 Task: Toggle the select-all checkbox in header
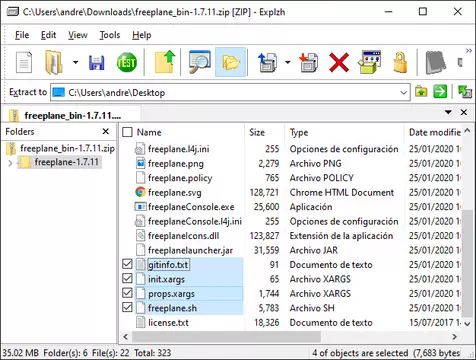coord(127,132)
